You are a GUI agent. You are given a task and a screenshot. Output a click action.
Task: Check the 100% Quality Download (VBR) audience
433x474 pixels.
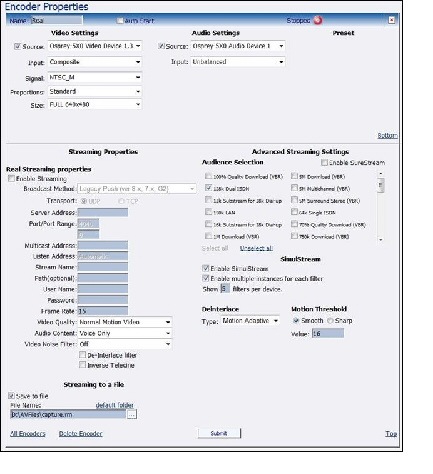point(208,176)
